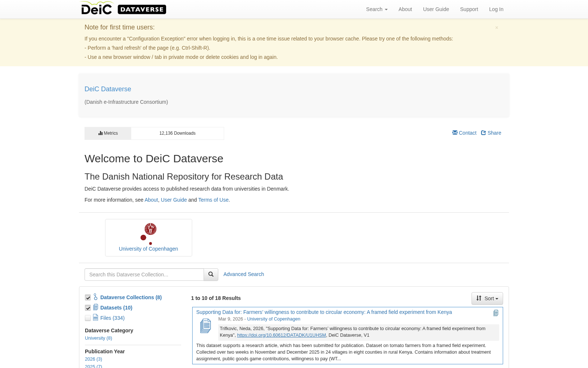The height and width of the screenshot is (368, 588).
Task: Enable the Files checkbox
Action: [x=88, y=318]
